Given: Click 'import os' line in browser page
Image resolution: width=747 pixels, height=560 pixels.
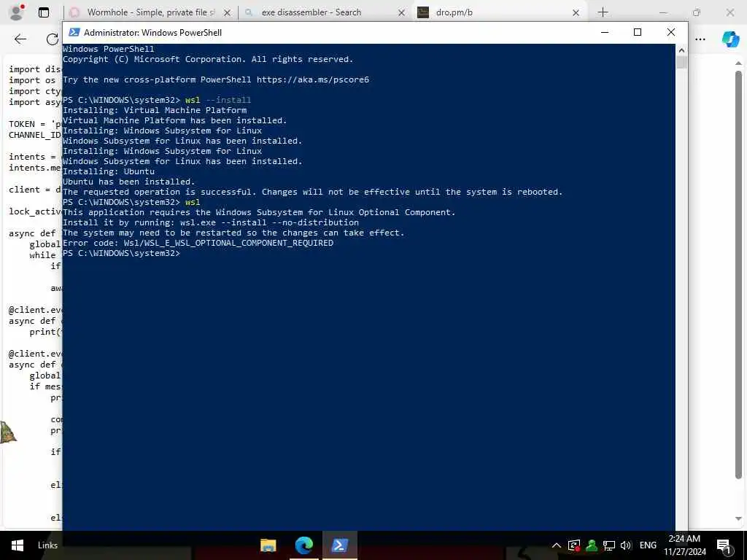Looking at the screenshot, I should [x=32, y=80].
